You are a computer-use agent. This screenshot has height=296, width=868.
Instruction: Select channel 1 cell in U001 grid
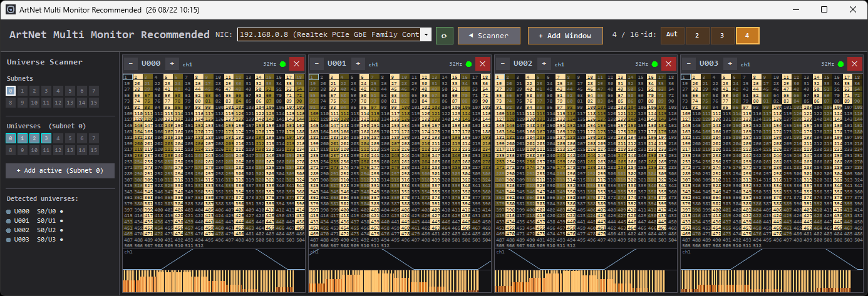[314, 77]
